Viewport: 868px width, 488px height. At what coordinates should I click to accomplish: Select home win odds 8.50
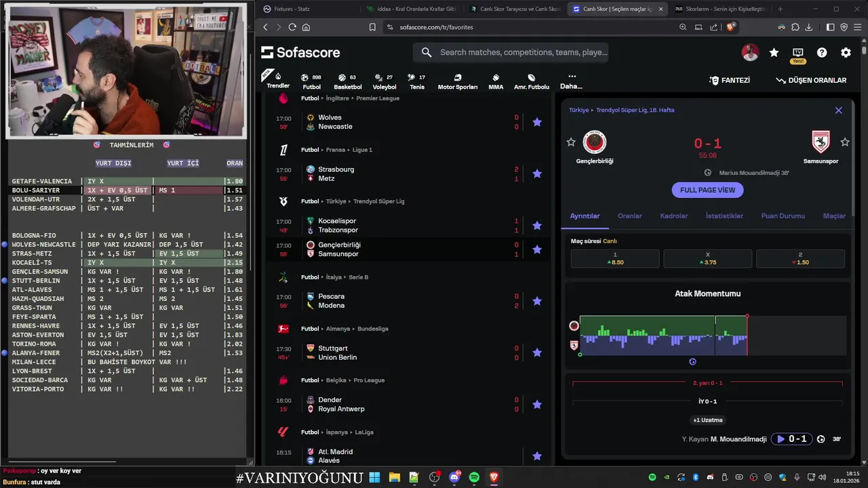click(x=615, y=259)
